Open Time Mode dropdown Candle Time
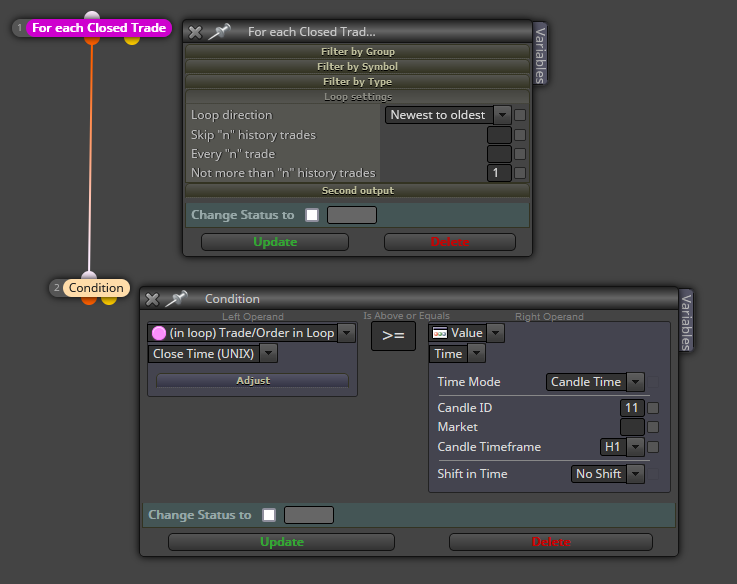Screen dimensions: 737x584 point(595,382)
